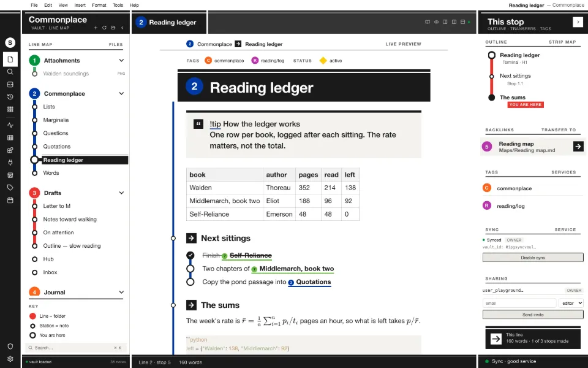Image resolution: width=588 pixels, height=368 pixels.
Task: Toggle preview with the eye icon
Action: point(436,22)
